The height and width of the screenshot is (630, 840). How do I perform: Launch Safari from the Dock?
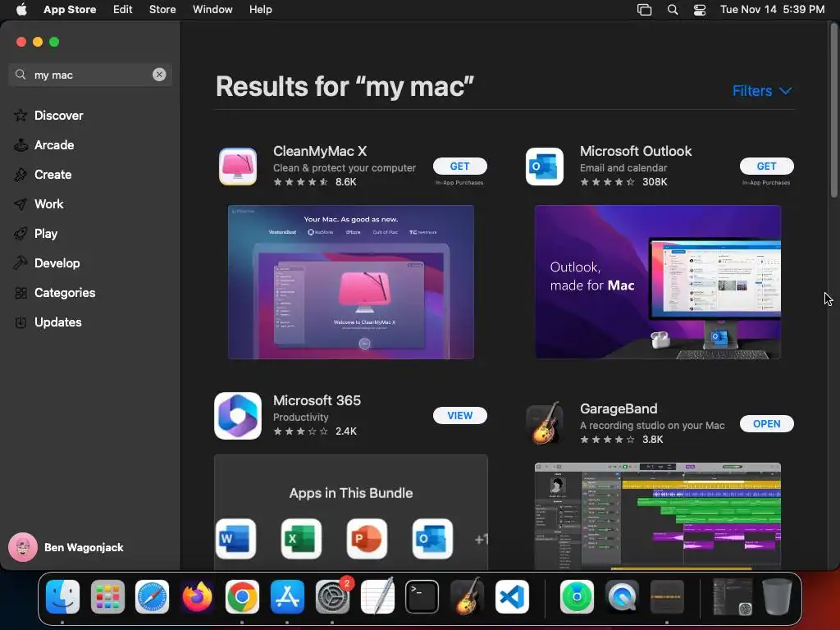coord(152,596)
